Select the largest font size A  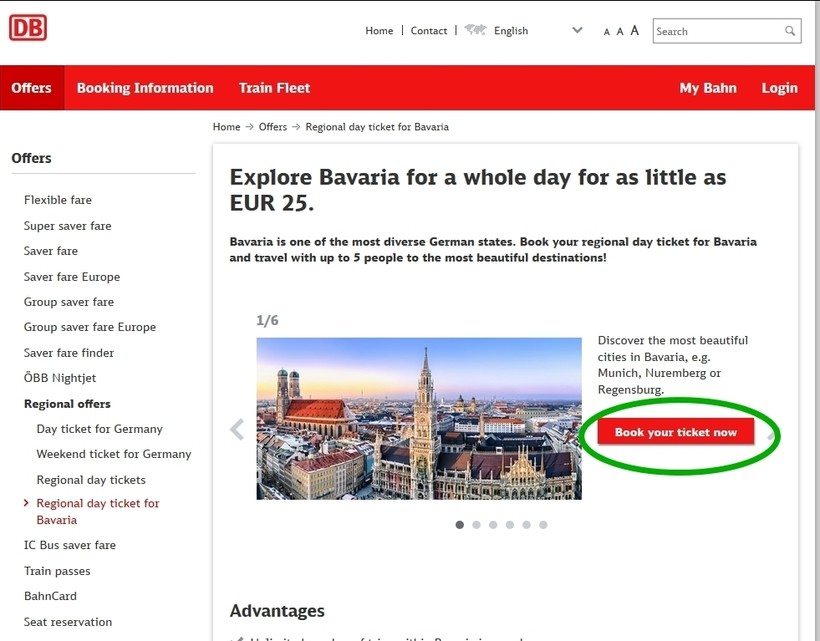pos(635,31)
